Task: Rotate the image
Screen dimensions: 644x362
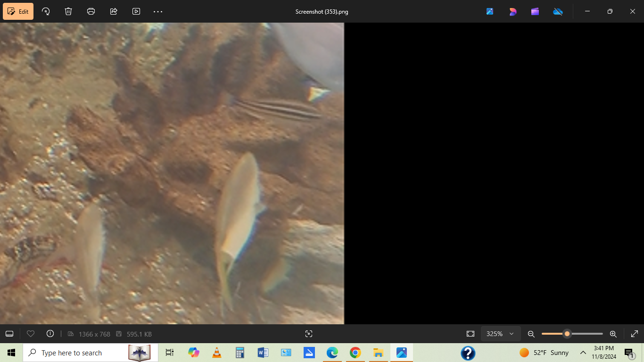Action: [45, 11]
